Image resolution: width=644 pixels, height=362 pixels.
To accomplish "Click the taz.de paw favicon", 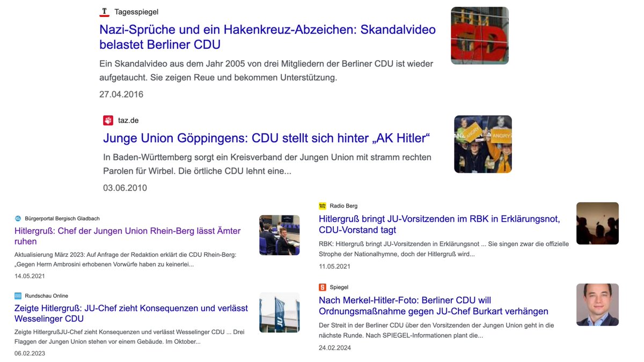I will 108,120.
